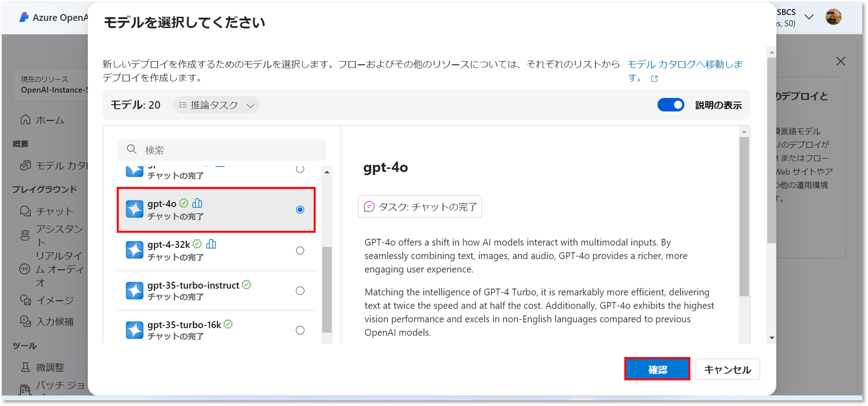Click the external link icon after カタログ link
The width and height of the screenshot is (868, 406).
click(x=654, y=78)
